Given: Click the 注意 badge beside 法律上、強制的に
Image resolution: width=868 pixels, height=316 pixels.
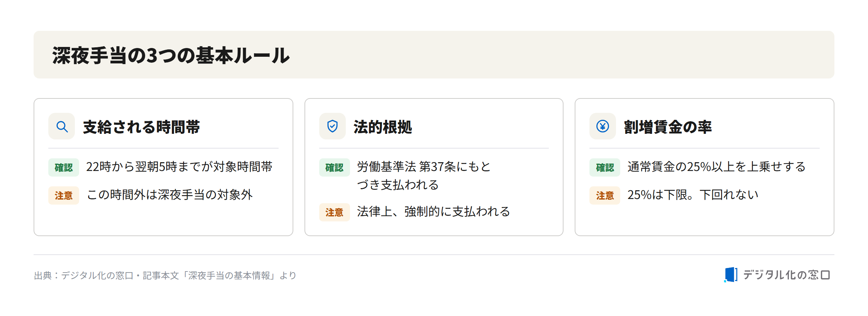Looking at the screenshot, I should [x=334, y=212].
